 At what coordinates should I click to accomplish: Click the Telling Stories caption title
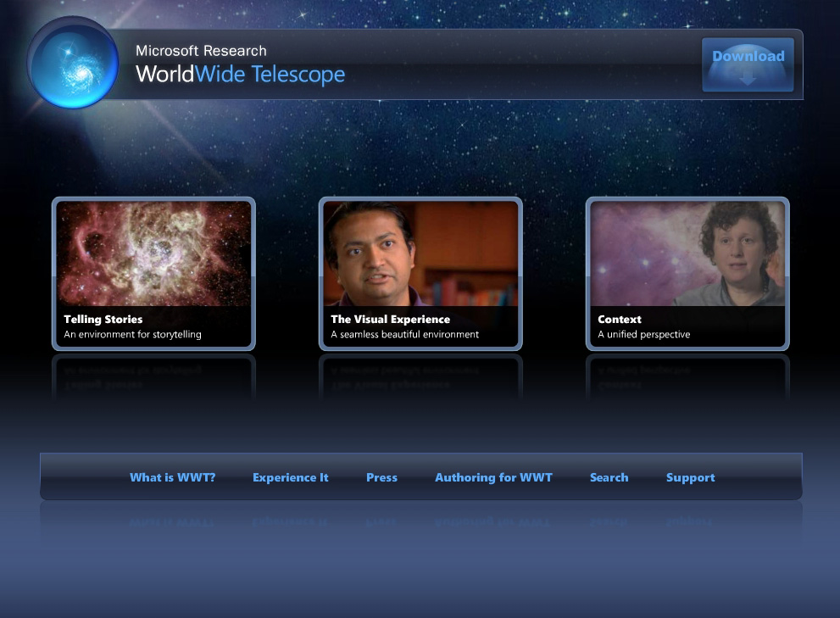[x=103, y=320]
